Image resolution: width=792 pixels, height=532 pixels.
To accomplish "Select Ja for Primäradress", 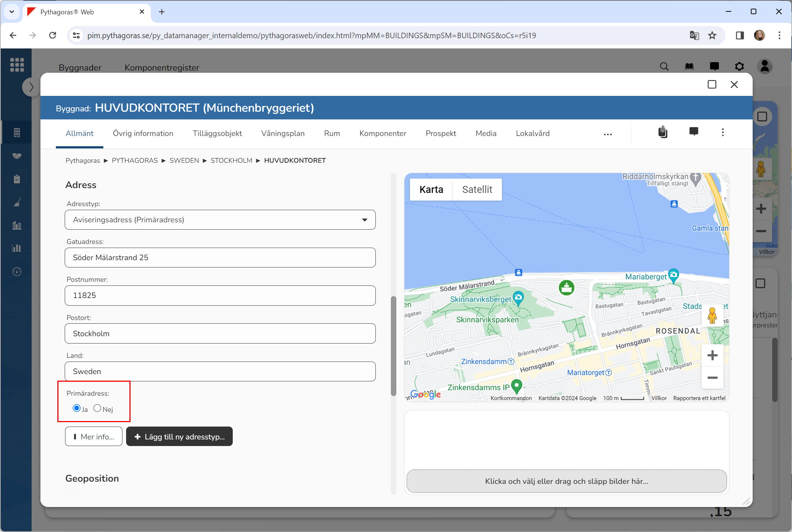I will click(x=77, y=408).
